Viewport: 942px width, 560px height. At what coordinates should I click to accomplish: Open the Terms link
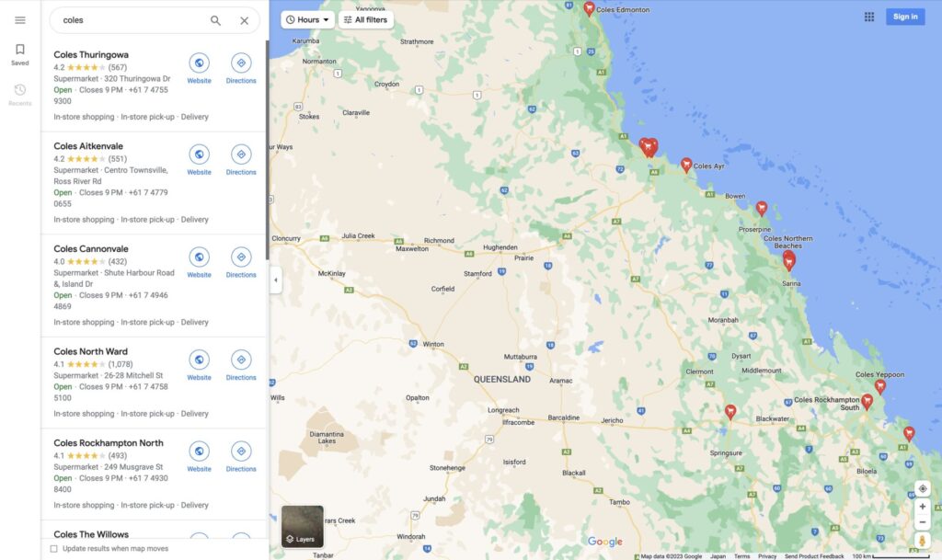[742, 556]
